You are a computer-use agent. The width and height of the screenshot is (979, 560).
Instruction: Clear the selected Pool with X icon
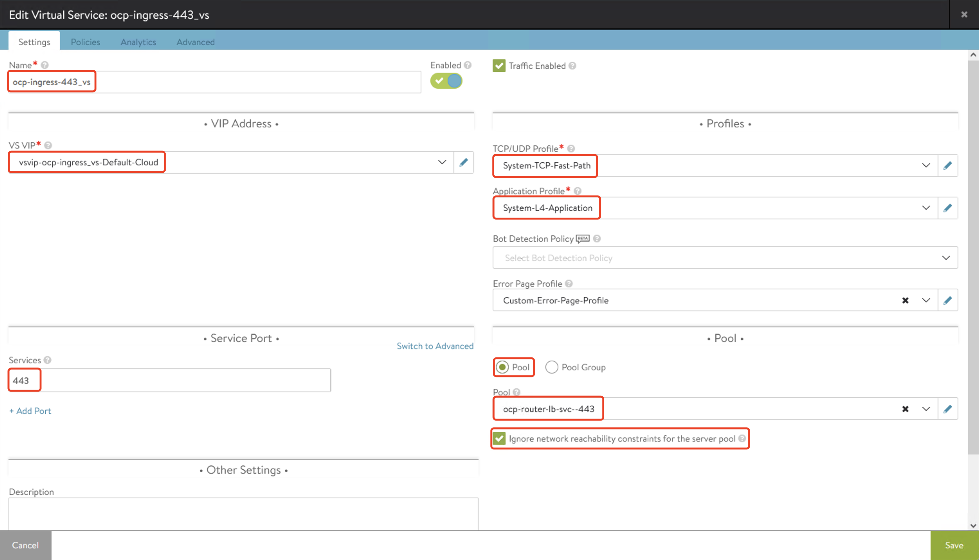[x=905, y=409]
